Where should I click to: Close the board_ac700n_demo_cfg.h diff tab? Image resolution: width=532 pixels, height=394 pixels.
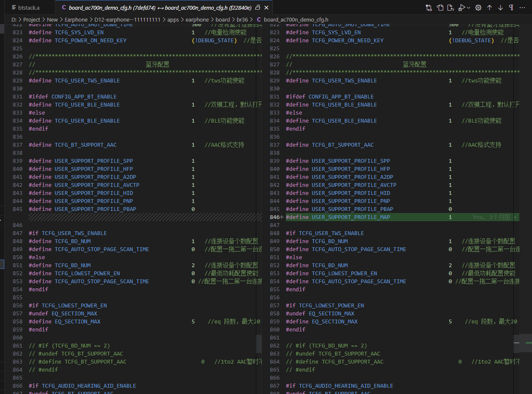point(266,8)
